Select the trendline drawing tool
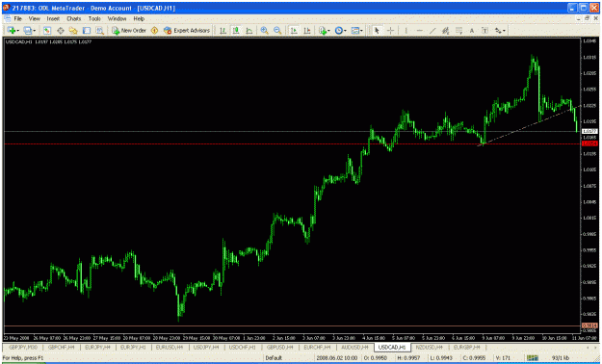602x364 pixels. [x=432, y=31]
